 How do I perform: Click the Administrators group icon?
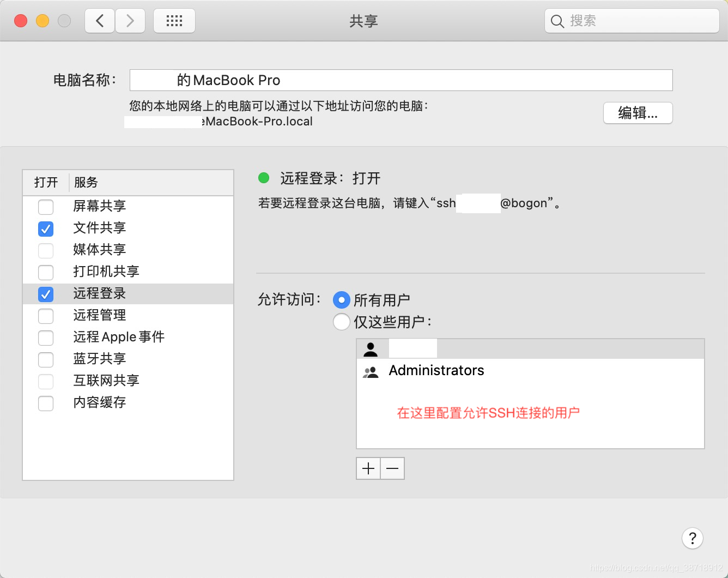tap(371, 372)
